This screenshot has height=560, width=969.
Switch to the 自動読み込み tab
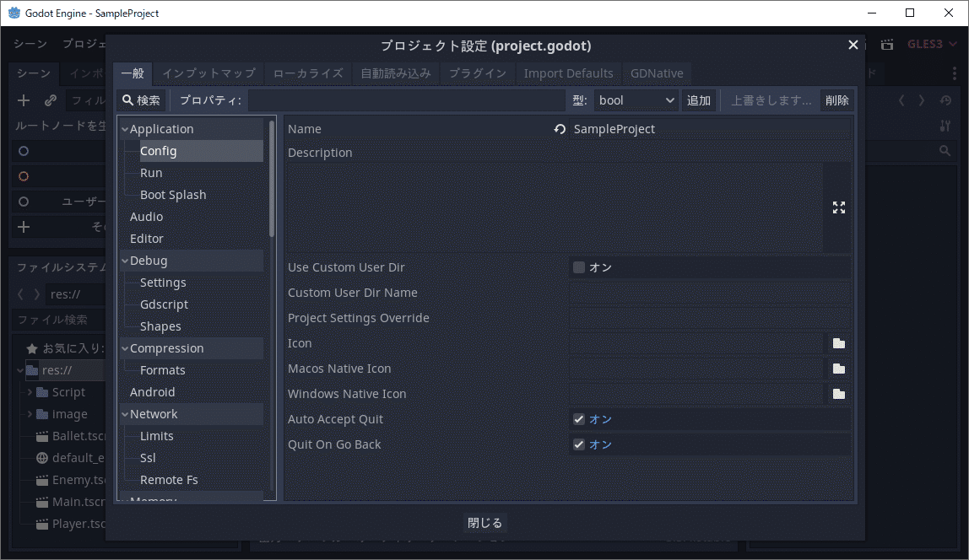(x=396, y=73)
